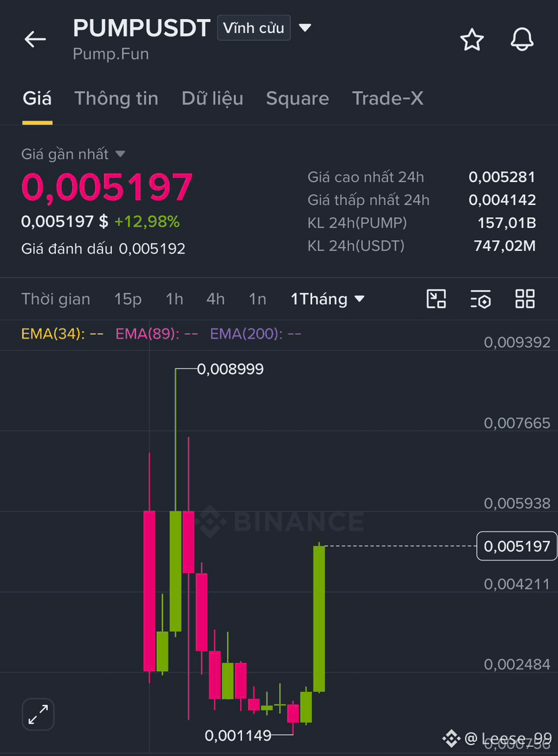Image resolution: width=558 pixels, height=756 pixels.
Task: Tap the +12,98% change value
Action: [x=147, y=222]
